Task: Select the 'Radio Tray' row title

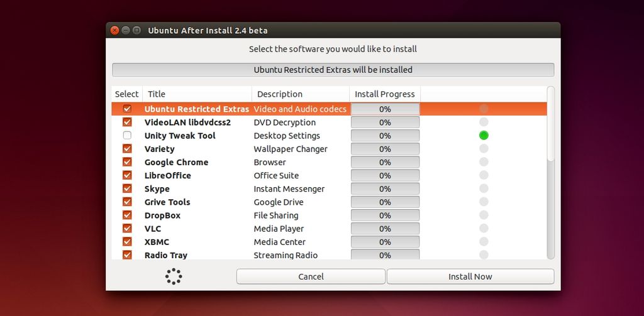Action: tap(166, 255)
